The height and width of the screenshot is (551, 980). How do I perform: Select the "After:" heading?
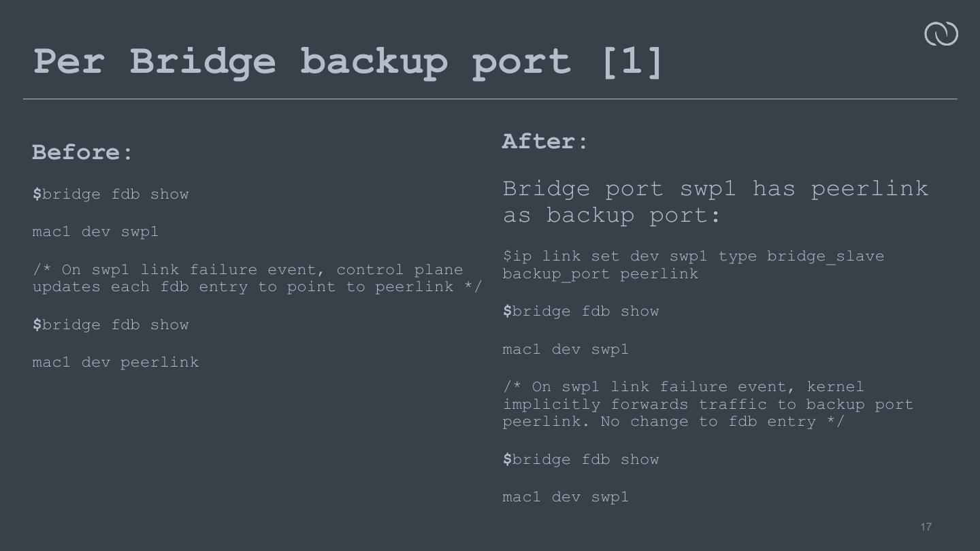click(544, 141)
